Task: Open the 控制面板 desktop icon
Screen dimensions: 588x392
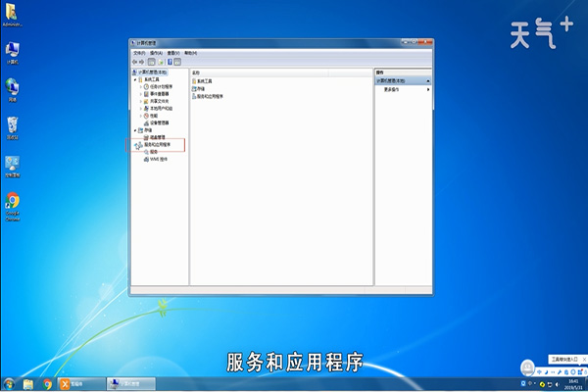Action: click(x=13, y=167)
